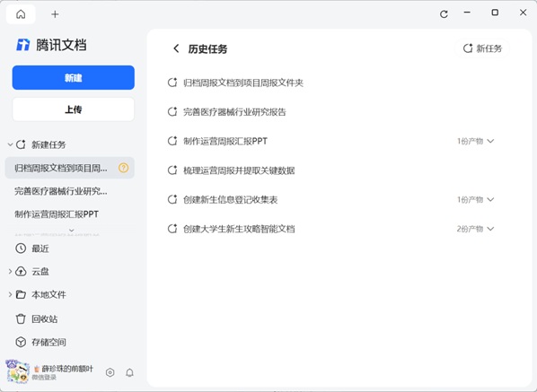Start a 新任务 from top right
This screenshot has height=392, width=537.
(x=482, y=48)
